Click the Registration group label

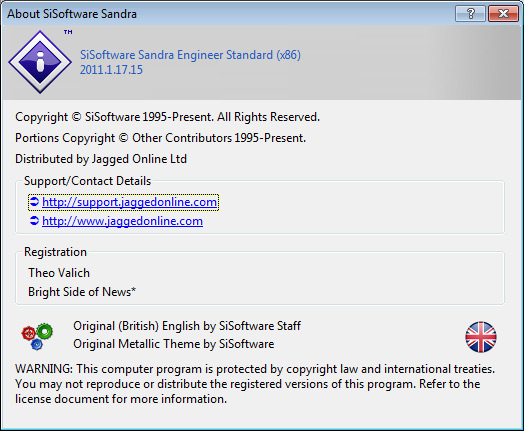point(55,252)
